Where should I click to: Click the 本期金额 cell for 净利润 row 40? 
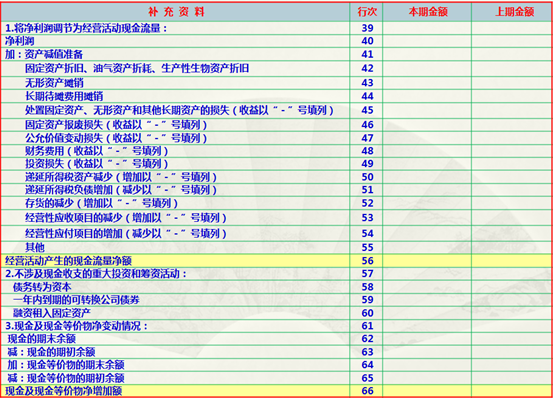pyautogui.click(x=427, y=41)
